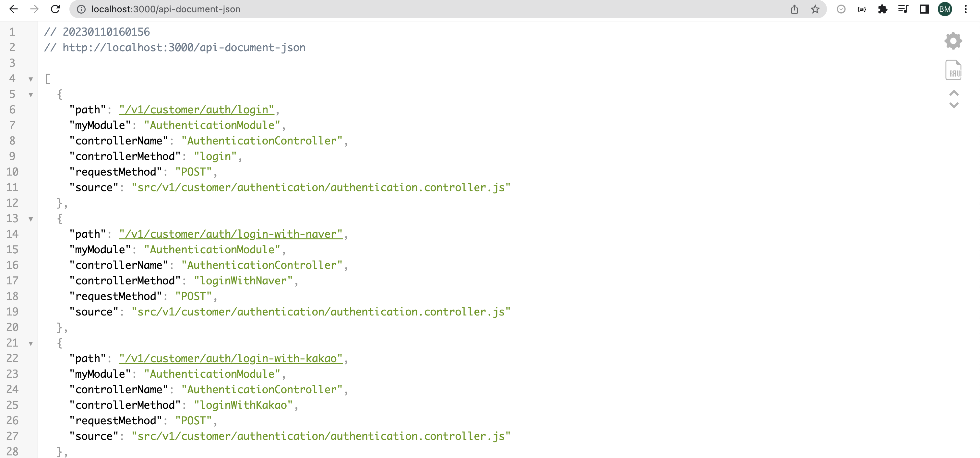Reload the page

tap(55, 9)
